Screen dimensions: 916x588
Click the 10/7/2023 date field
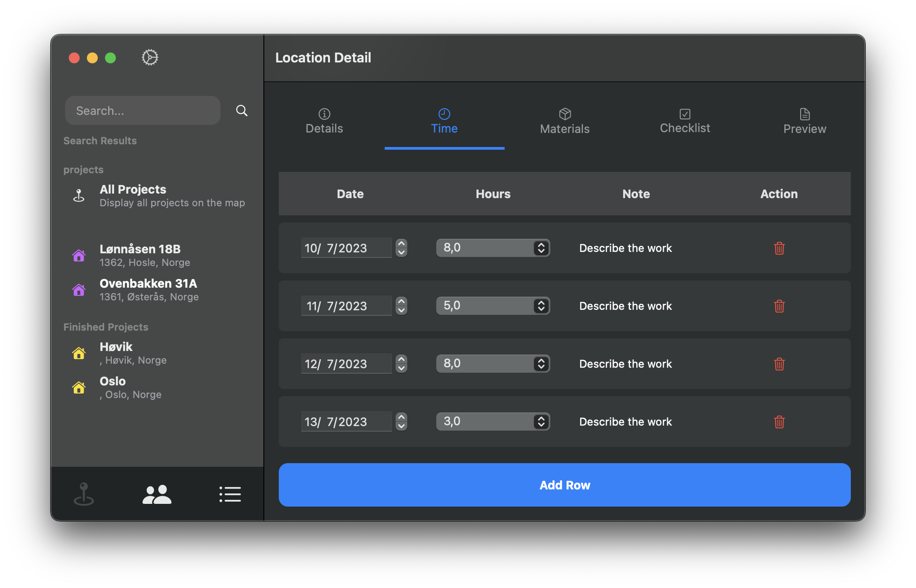346,248
